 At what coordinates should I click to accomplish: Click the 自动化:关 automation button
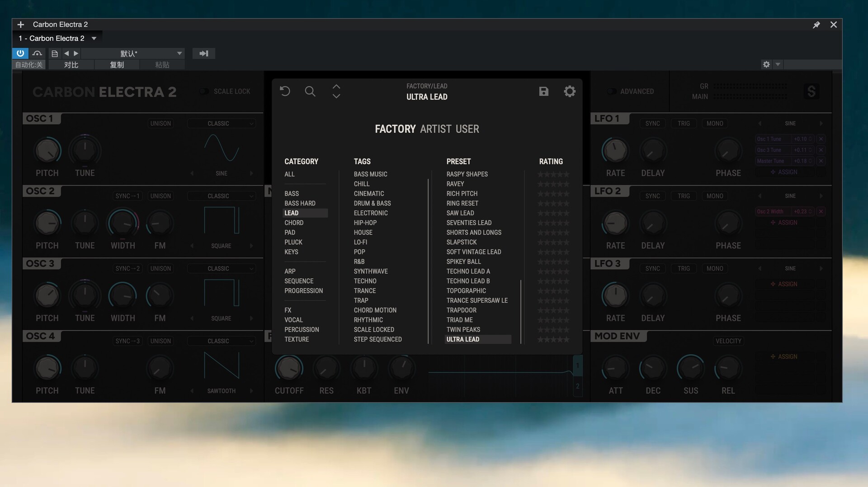click(29, 65)
